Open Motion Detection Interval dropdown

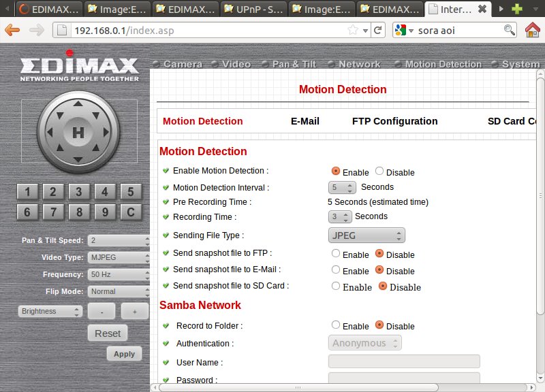click(342, 188)
